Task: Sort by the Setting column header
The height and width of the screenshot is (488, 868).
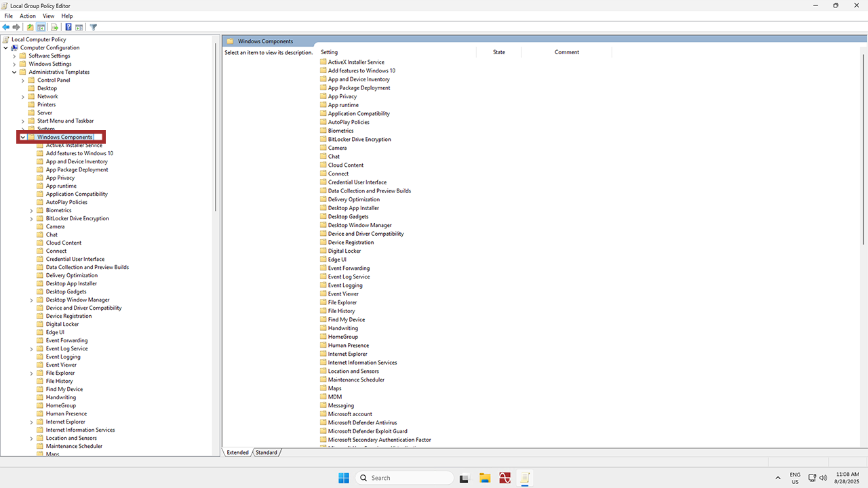Action: pyautogui.click(x=329, y=52)
